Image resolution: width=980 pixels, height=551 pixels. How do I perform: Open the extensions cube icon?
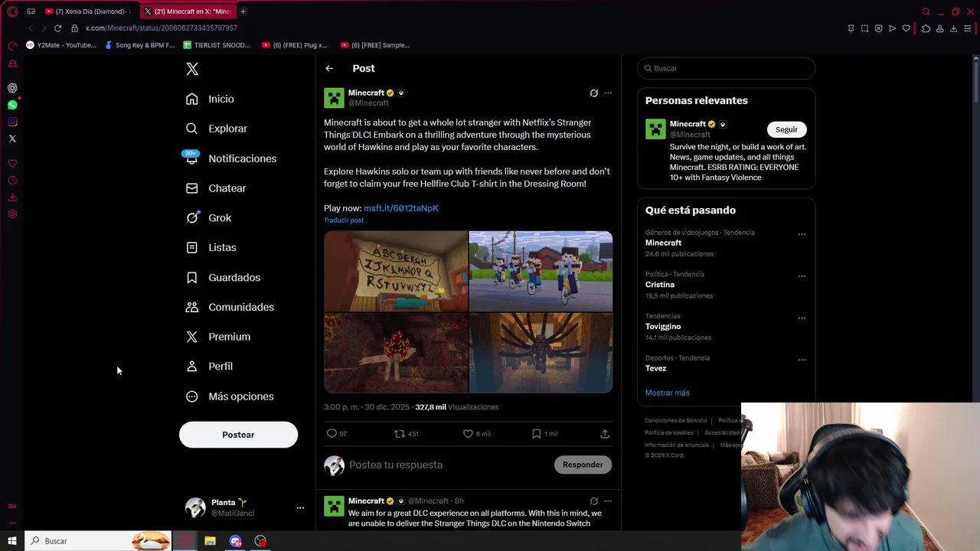pyautogui.click(x=926, y=28)
